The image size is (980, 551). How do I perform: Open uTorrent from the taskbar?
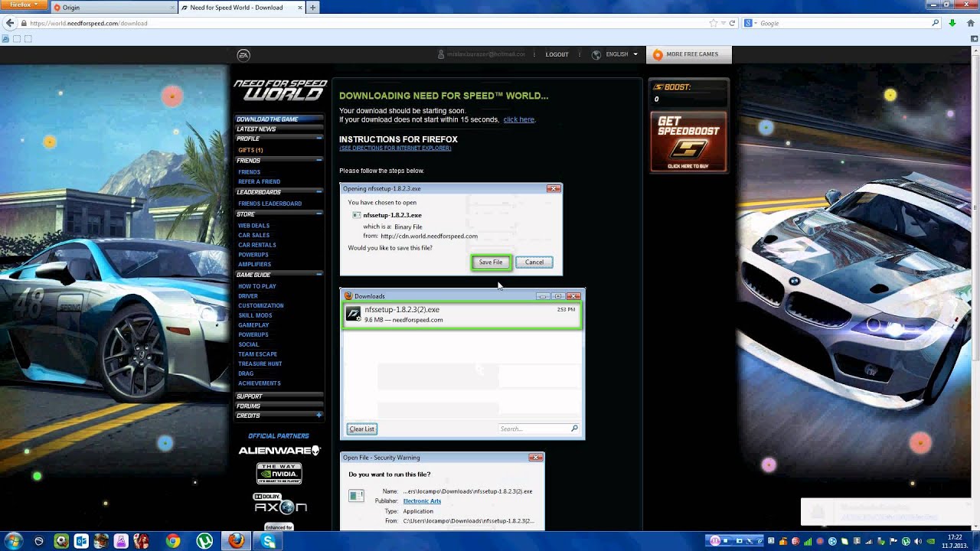click(204, 541)
